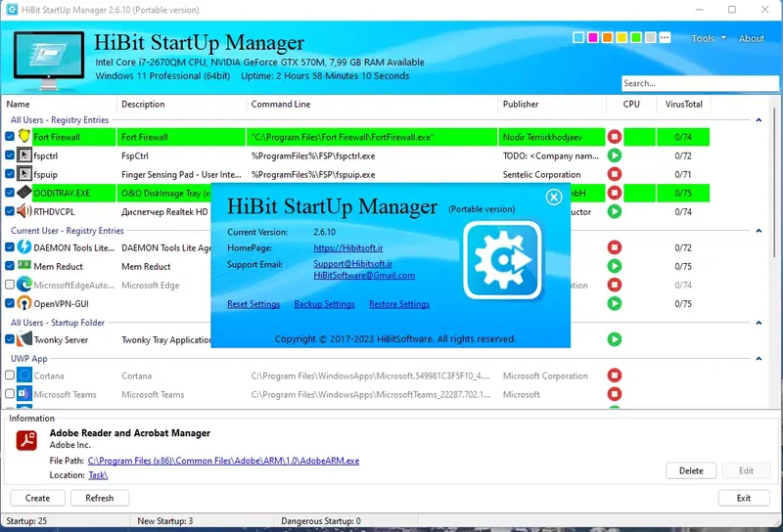Choose the magenta theme color swatch
This screenshot has width=783, height=532.
(593, 38)
